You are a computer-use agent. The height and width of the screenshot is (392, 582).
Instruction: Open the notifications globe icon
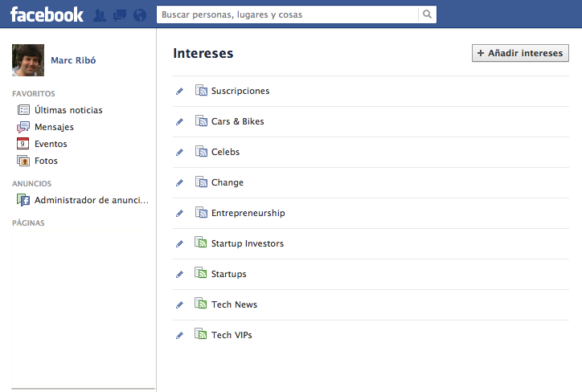[140, 15]
